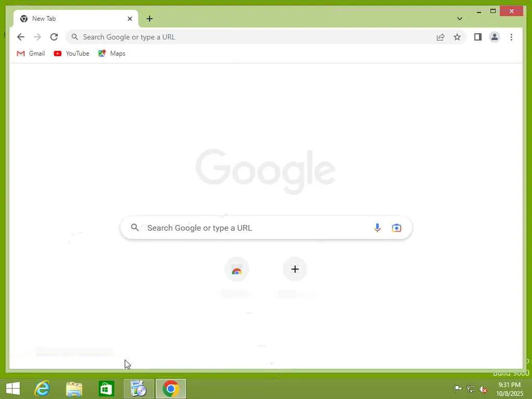The width and height of the screenshot is (532, 399).
Task: Expand the tab search chevron
Action: click(460, 19)
